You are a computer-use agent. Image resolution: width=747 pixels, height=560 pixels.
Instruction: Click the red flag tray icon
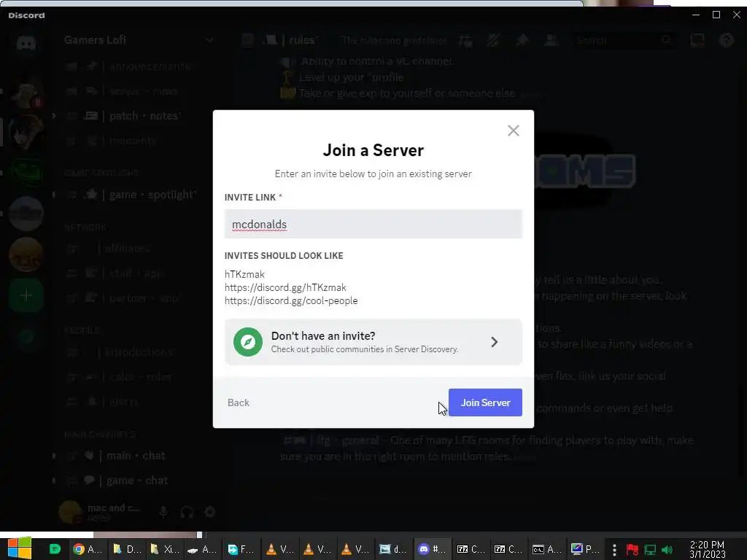tap(632, 550)
